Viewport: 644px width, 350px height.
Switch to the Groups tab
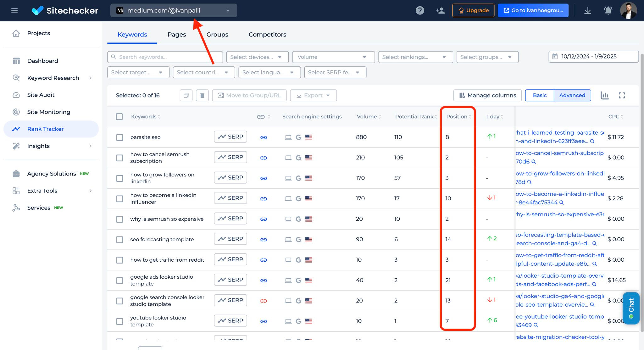pos(217,35)
